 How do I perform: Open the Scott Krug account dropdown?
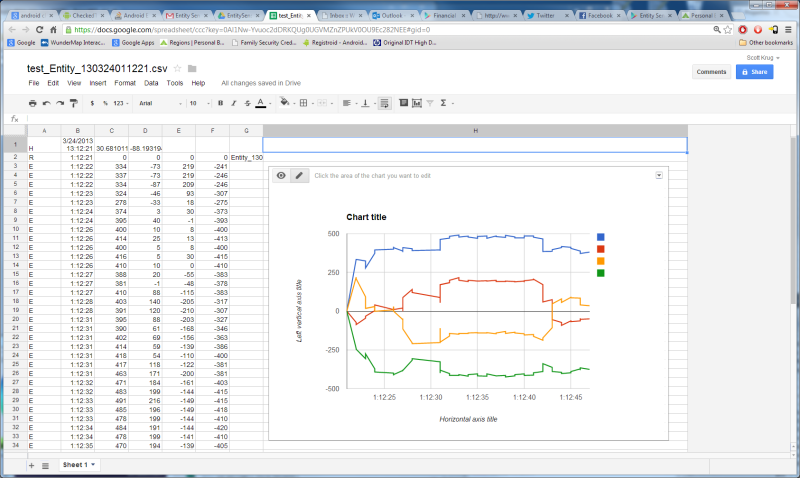[763, 58]
